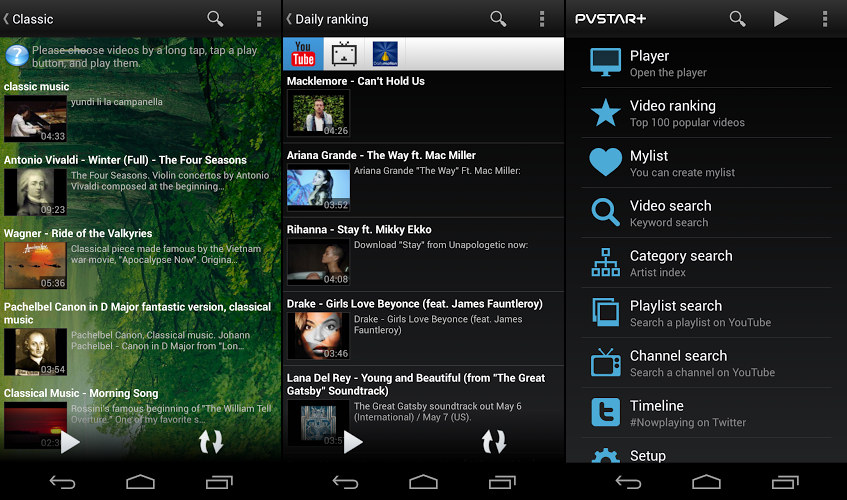The height and width of the screenshot is (500, 847).
Task: Tap the Mylist heart icon
Action: coord(605,163)
